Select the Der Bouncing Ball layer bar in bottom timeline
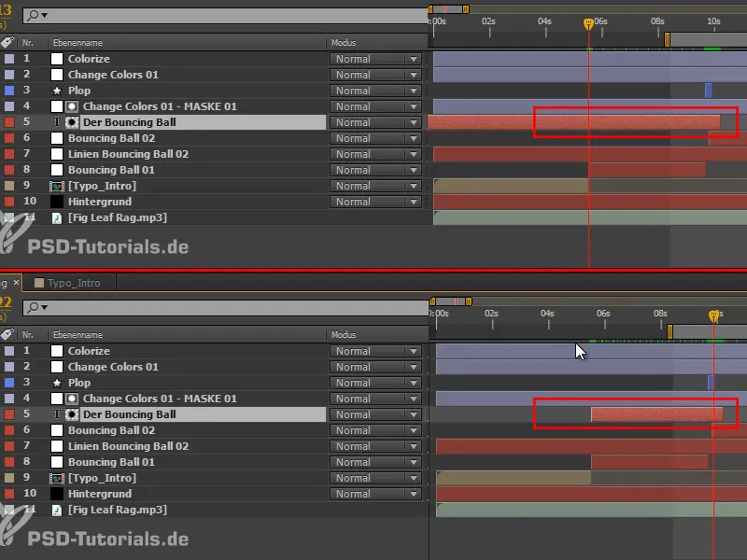The height and width of the screenshot is (560, 747). (657, 414)
